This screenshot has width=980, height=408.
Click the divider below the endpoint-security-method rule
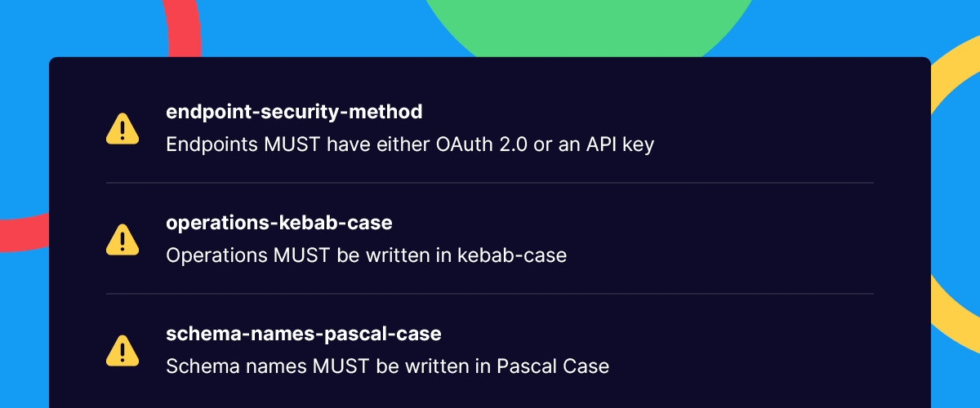click(x=490, y=183)
